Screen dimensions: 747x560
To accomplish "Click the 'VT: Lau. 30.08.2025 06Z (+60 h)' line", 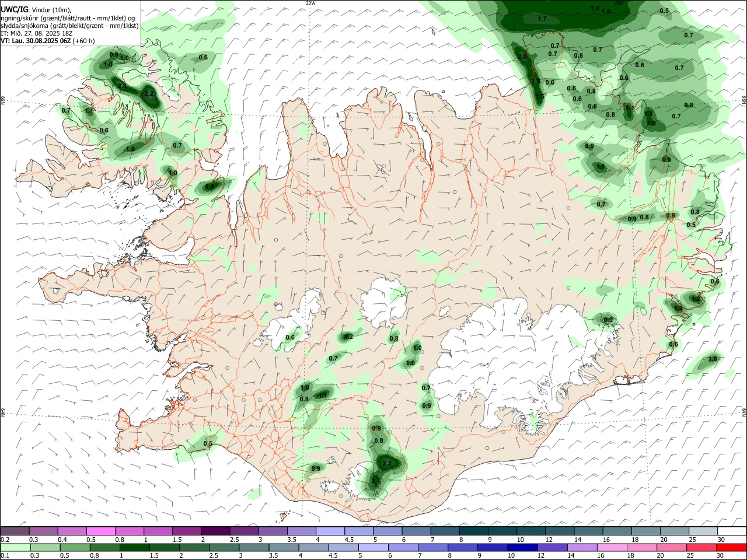I will [47, 41].
